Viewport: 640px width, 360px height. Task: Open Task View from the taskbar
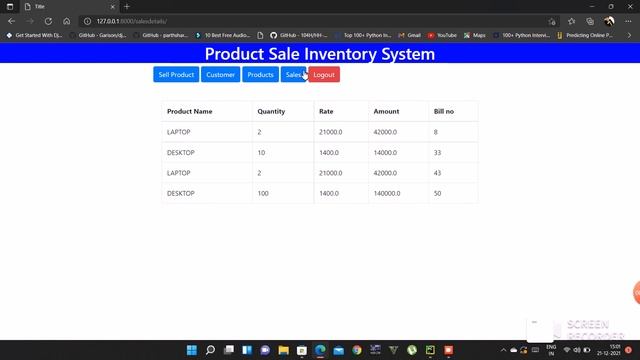pos(229,350)
